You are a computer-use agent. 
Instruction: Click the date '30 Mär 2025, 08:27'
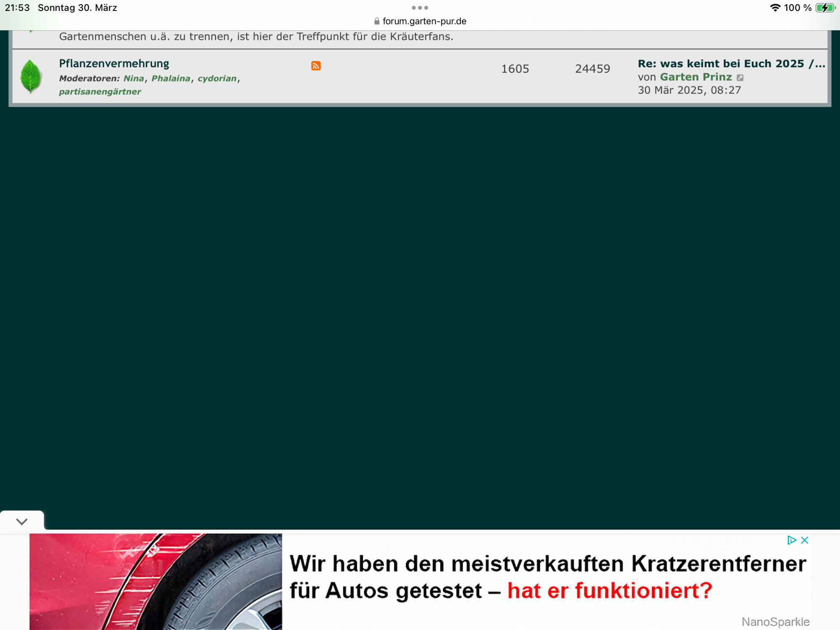[689, 90]
